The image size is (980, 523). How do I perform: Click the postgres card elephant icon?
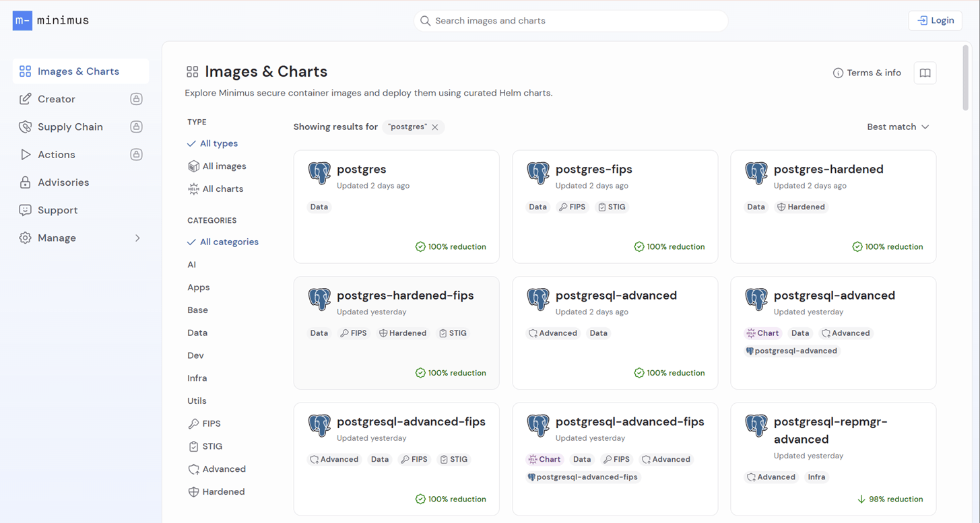pos(319,173)
